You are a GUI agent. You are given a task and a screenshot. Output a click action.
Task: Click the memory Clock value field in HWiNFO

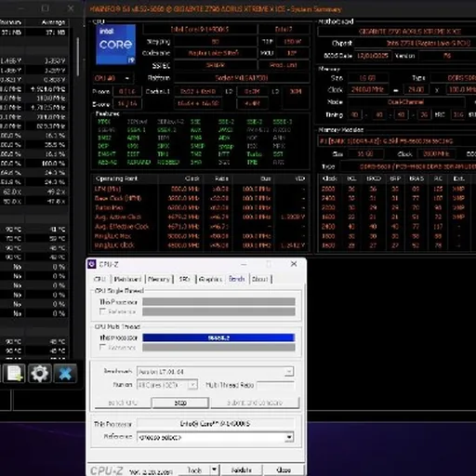(x=367, y=89)
